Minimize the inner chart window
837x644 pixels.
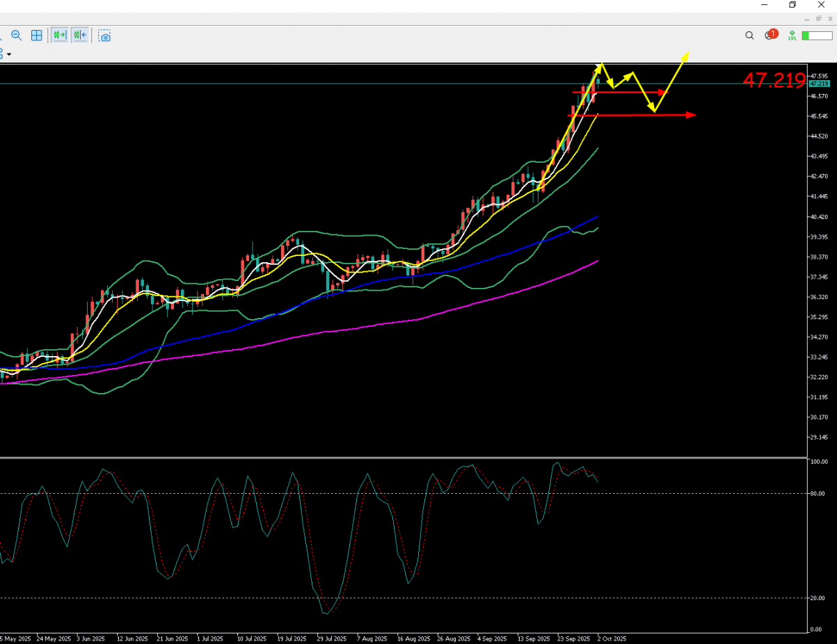(x=807, y=19)
